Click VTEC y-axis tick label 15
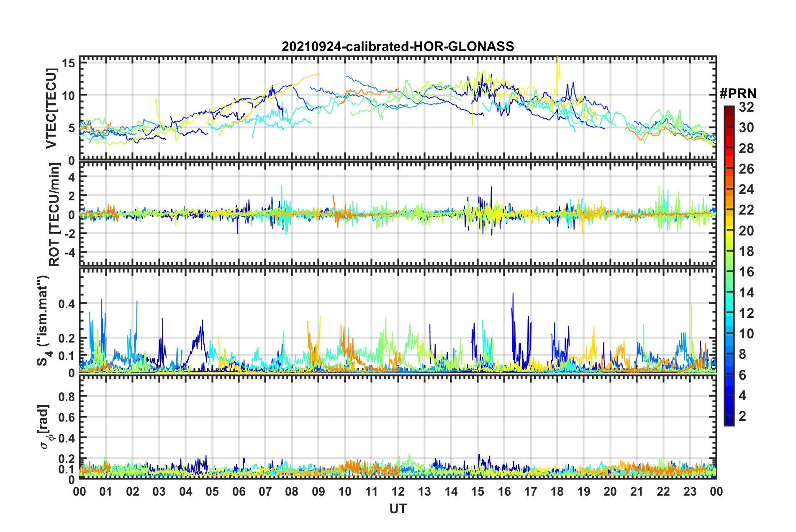This screenshot has height=532, width=796. pos(68,63)
